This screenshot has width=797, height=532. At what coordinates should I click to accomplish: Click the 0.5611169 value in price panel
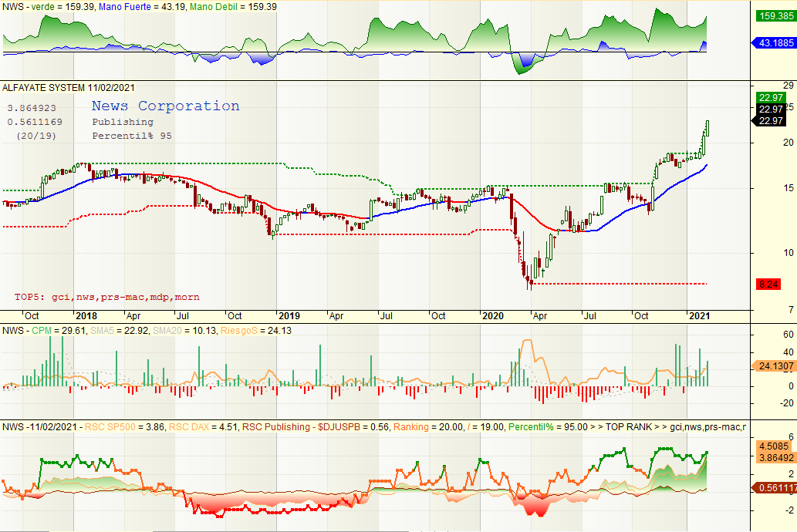35,122
